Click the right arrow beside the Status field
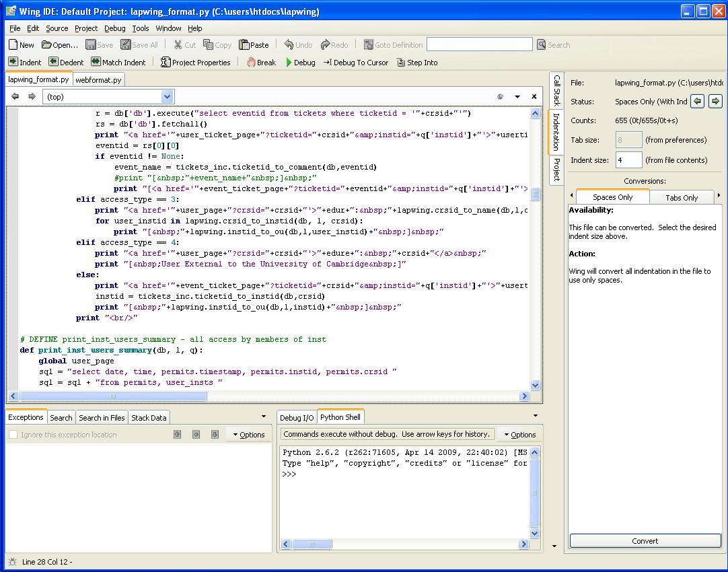728x572 pixels. point(715,101)
